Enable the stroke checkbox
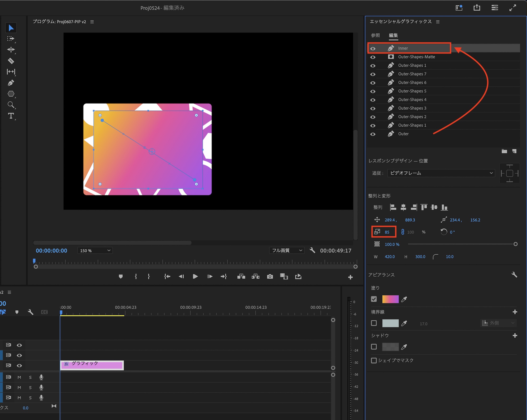Viewport: 527px width, 420px height. [374, 323]
